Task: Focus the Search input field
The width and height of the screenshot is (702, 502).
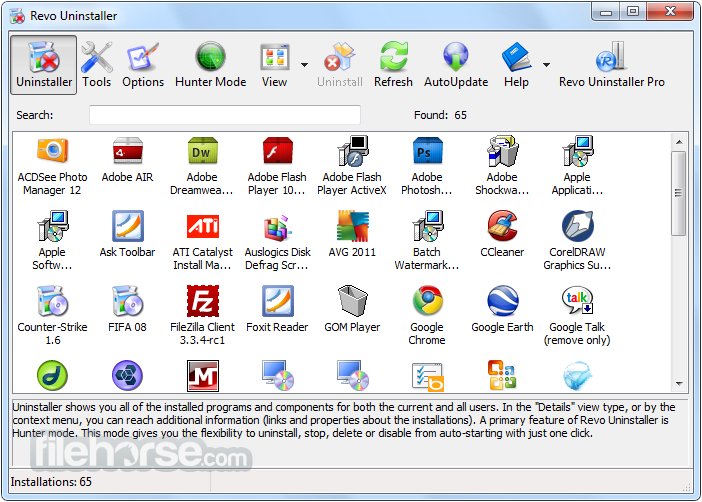Action: [225, 115]
